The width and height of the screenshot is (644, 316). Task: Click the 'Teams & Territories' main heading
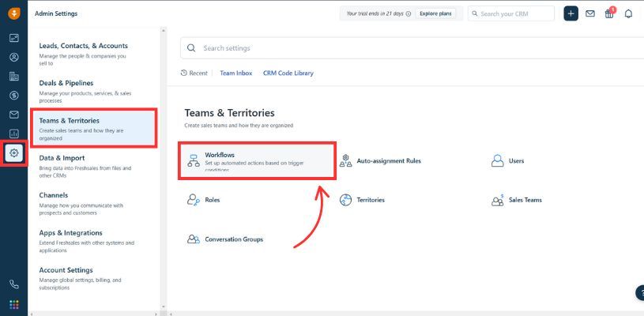230,113
